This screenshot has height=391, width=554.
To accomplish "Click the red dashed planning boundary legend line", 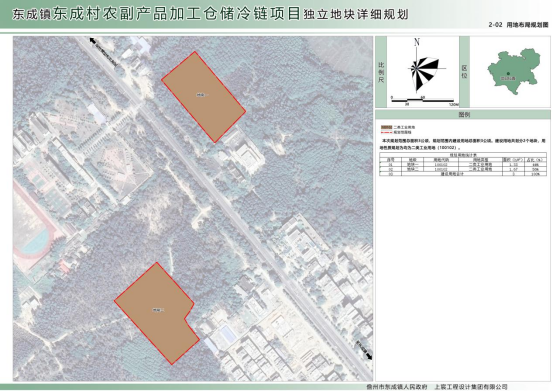I will click(x=387, y=132).
